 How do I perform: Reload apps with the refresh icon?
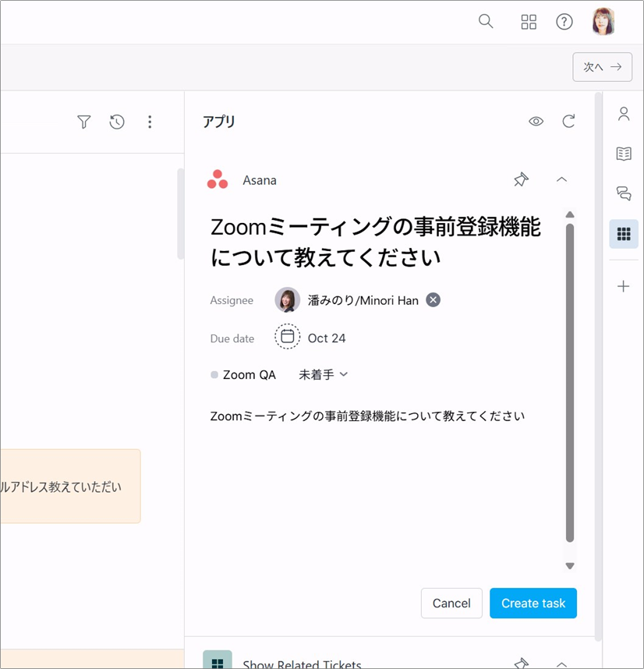568,122
